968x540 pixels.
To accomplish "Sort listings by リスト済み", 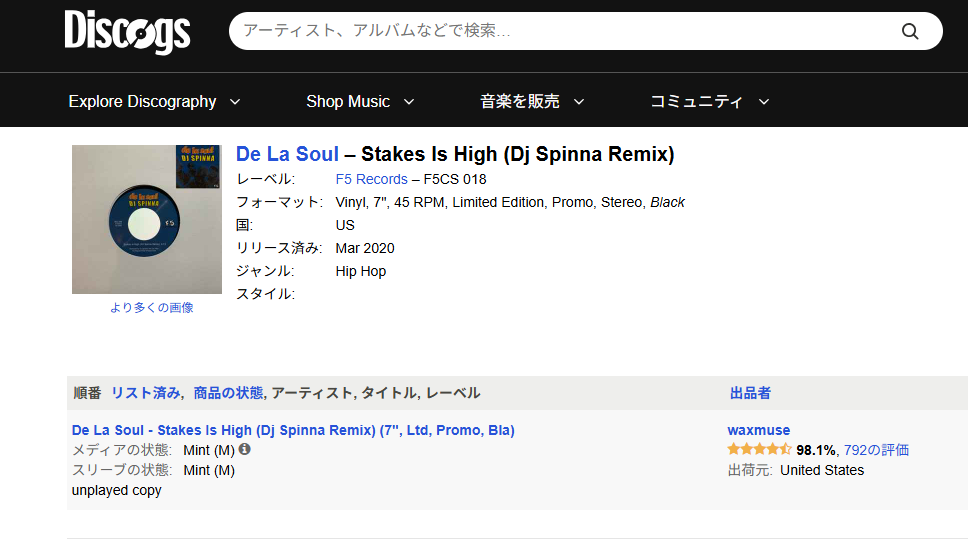I will click(146, 393).
